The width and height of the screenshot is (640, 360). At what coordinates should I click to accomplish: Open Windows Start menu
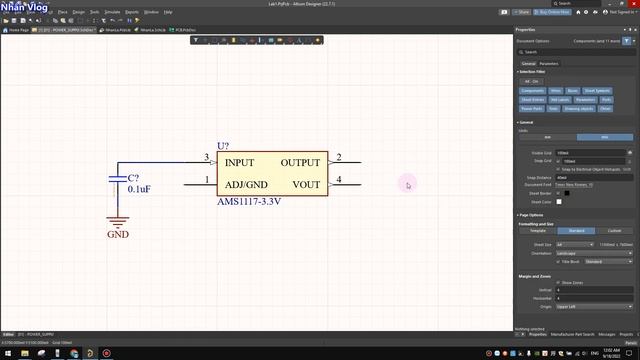[8, 353]
